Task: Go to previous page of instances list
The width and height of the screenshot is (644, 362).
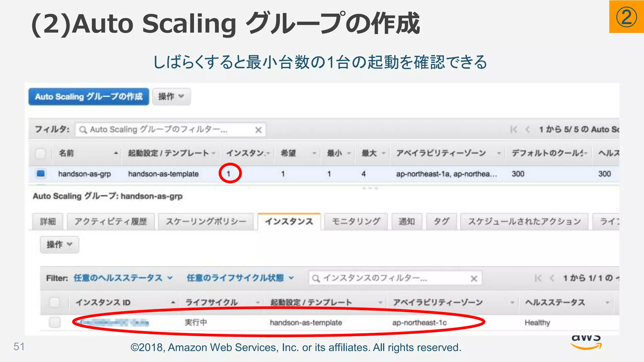Action: 552,278
